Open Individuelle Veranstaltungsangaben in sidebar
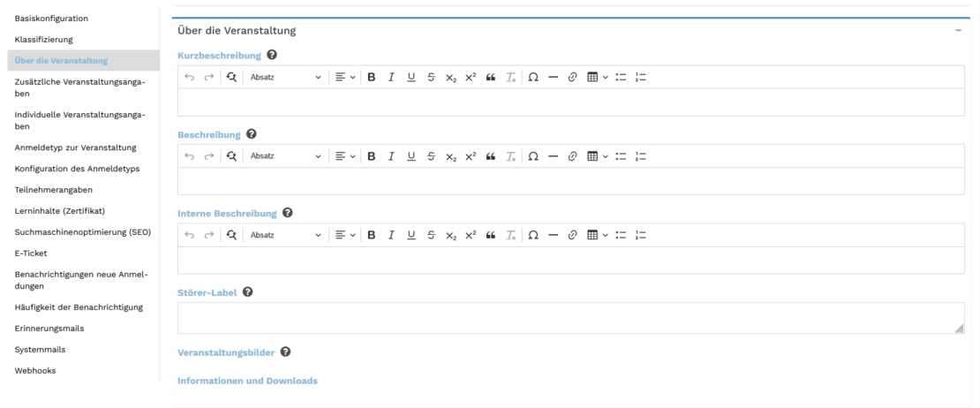Screen dimensions: 980x408 pyautogui.click(x=80, y=121)
